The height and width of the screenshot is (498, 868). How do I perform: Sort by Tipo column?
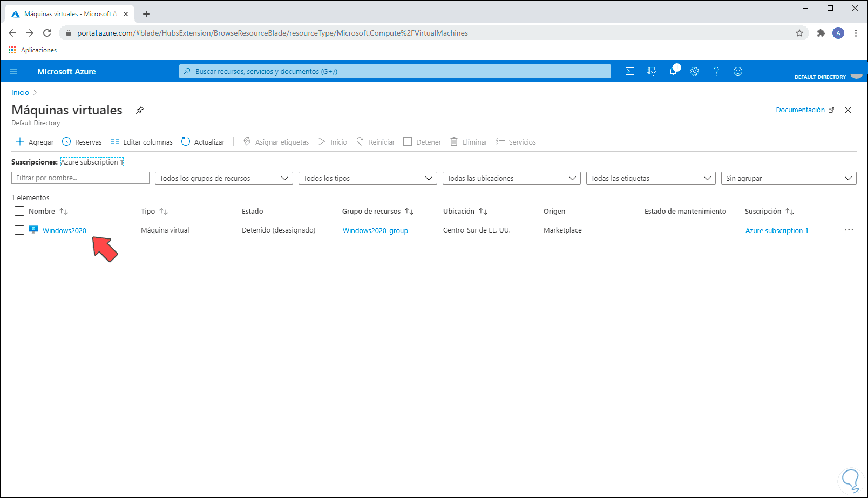point(154,211)
